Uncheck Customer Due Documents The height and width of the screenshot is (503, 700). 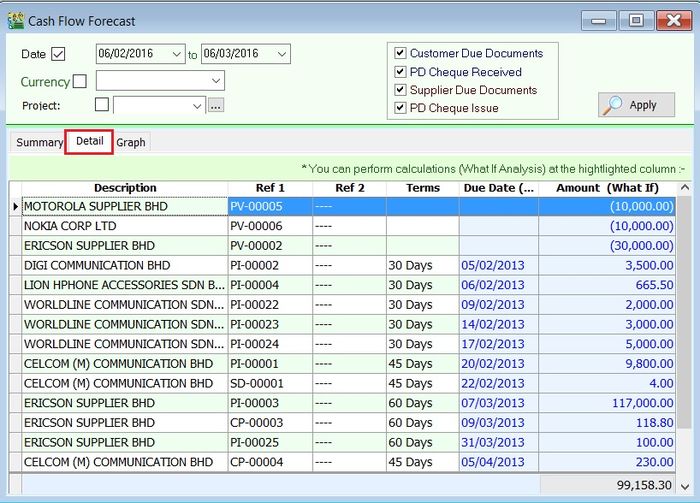[401, 53]
